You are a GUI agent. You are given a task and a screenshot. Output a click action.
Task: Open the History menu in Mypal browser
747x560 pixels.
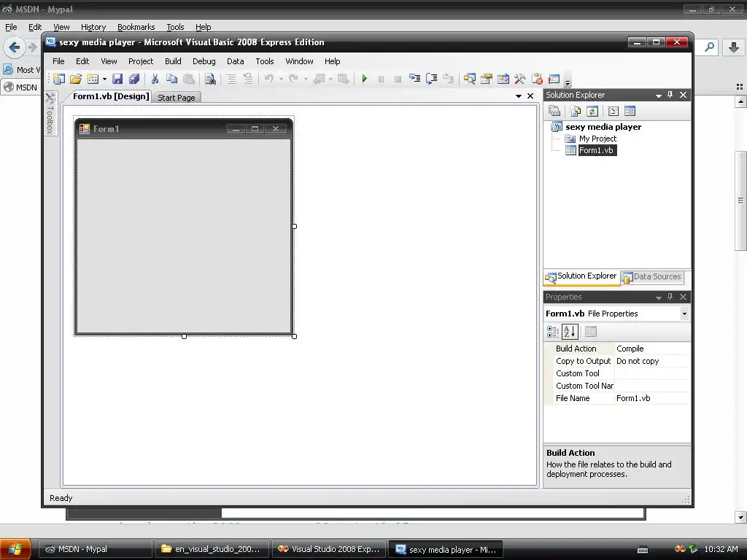[93, 27]
